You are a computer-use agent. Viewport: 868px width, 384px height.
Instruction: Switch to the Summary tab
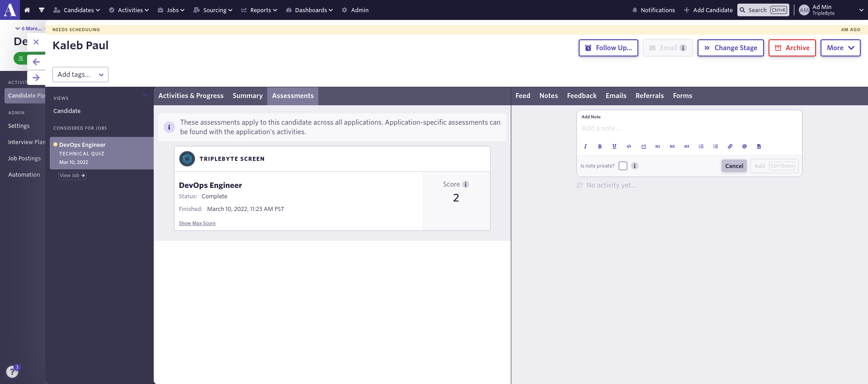[247, 96]
